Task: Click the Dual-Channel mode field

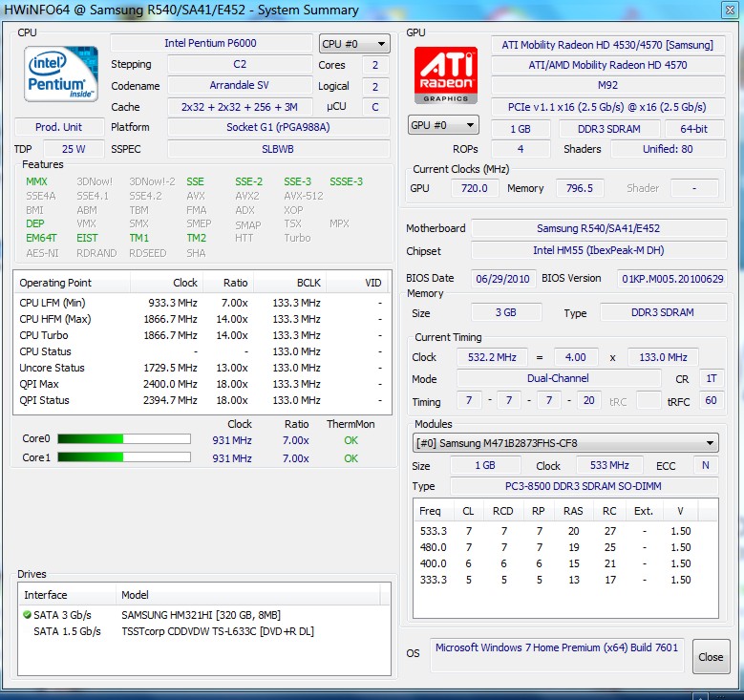Action: click(x=559, y=378)
